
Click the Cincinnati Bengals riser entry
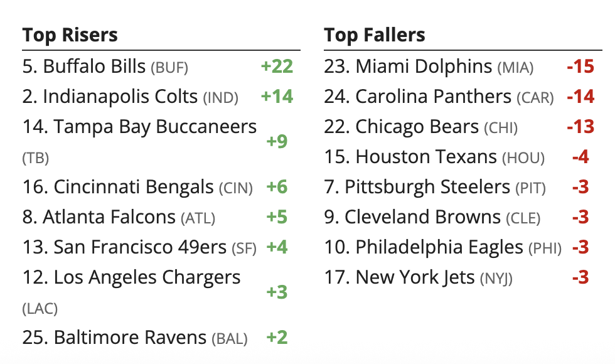[134, 187]
